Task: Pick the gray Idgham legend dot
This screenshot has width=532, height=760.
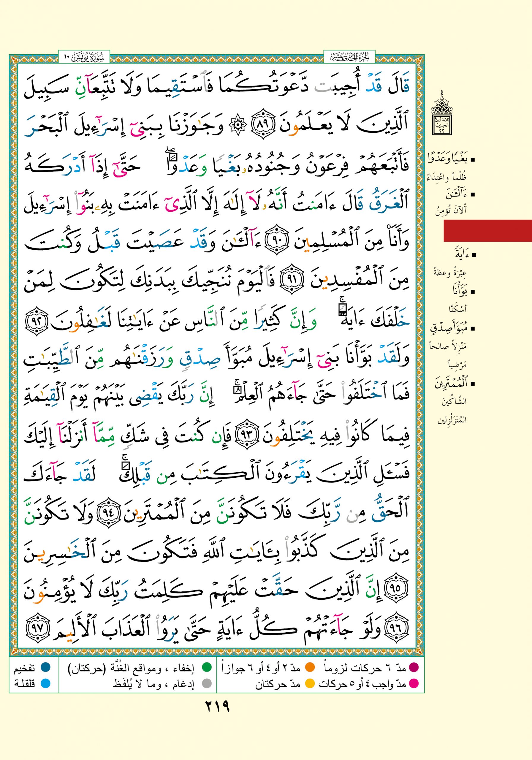Action: [x=207, y=683]
